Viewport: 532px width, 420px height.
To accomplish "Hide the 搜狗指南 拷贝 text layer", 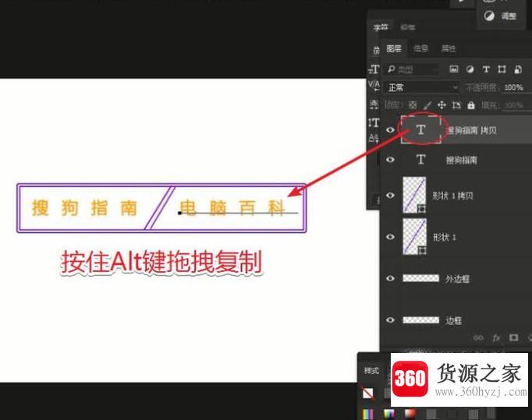I will coord(390,130).
